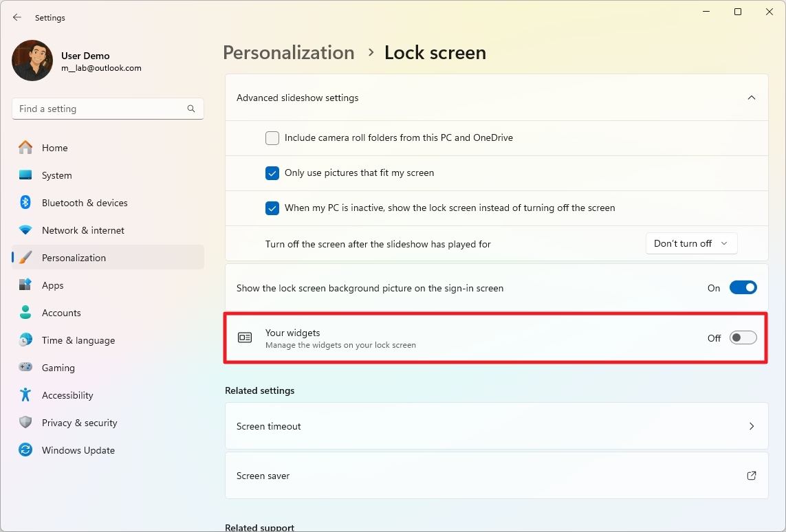Screen dimensions: 786x532
Task: Uncheck Only use pictures that fit my screen
Action: click(x=272, y=173)
